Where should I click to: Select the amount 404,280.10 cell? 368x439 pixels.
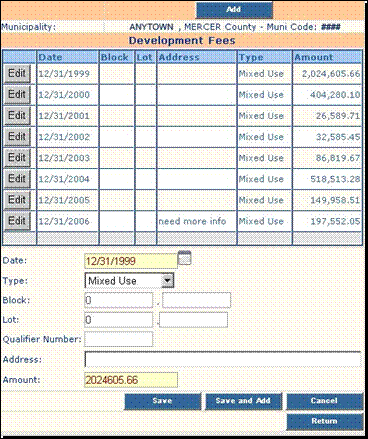[x=327, y=95]
